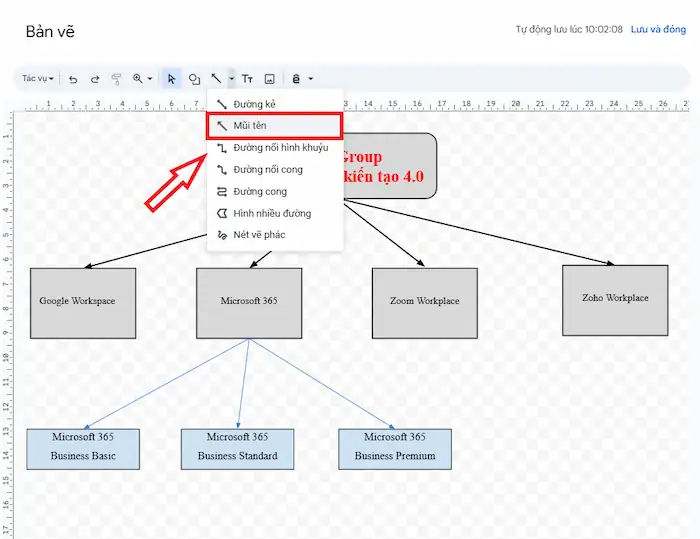Select the Microsoft 365 gray box
Screen dimensions: 700x539
click(249, 303)
